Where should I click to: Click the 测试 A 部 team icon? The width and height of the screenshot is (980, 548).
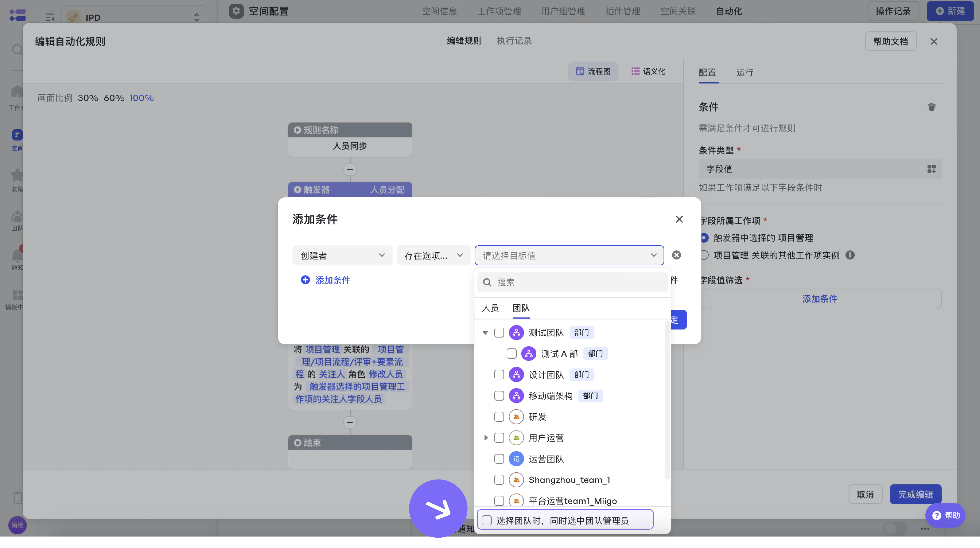[529, 354]
